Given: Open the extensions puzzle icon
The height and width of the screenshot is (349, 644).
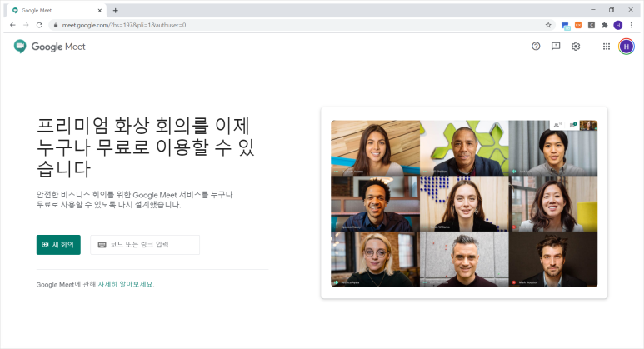Looking at the screenshot, I should 605,25.
